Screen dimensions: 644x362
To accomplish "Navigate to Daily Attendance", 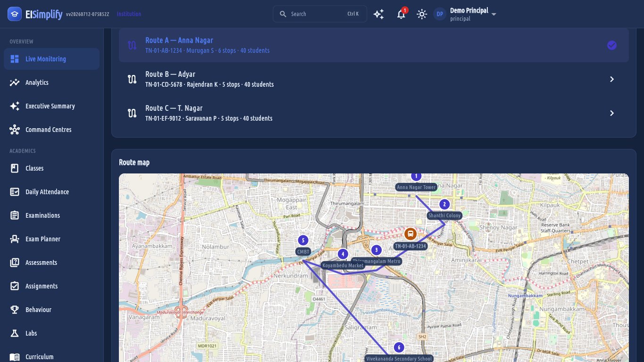I will tap(51, 192).
